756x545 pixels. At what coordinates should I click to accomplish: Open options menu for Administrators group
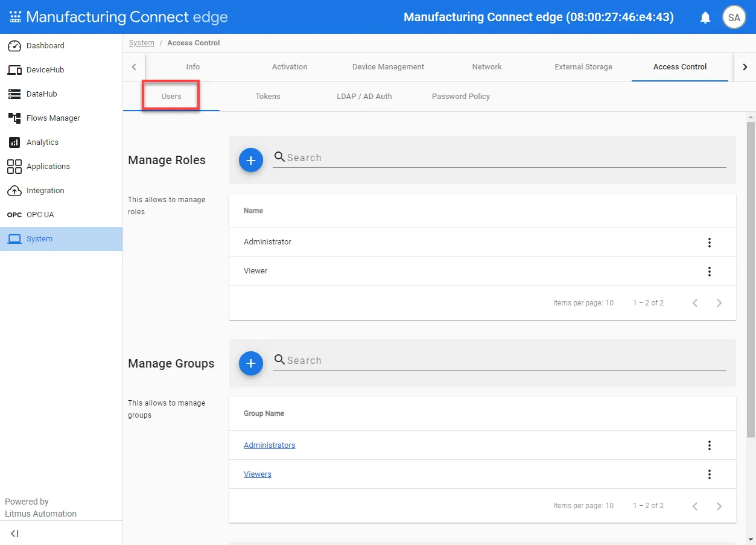(710, 445)
